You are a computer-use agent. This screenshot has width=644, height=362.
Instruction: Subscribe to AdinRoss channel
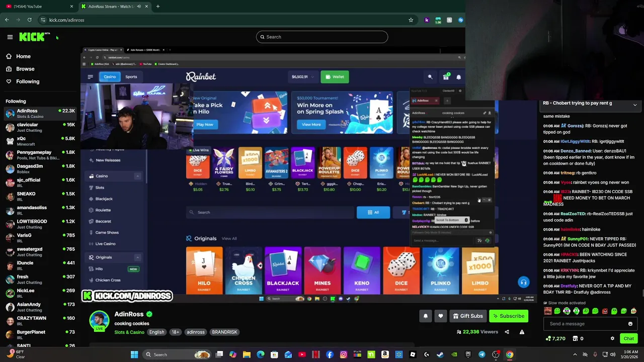[508, 316]
